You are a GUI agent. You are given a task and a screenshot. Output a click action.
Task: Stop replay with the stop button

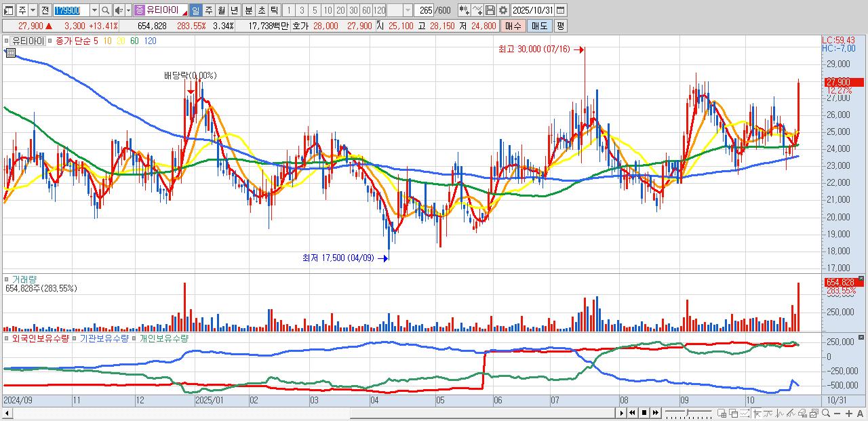pyautogui.click(x=644, y=413)
